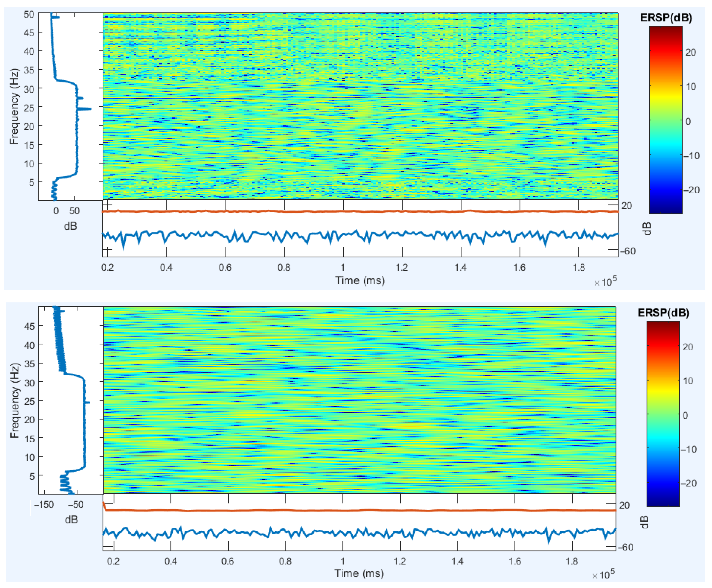Viewport: 712px width, 588px height.
Task: Click the 'dB' label under top spectrum
Action: (x=70, y=226)
